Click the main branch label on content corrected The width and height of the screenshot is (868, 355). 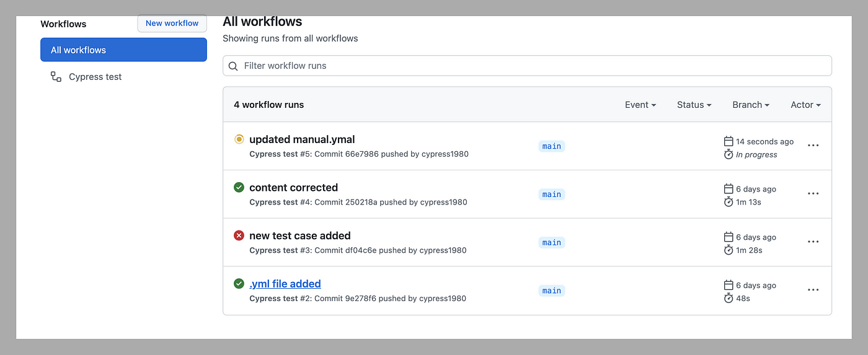click(x=552, y=195)
